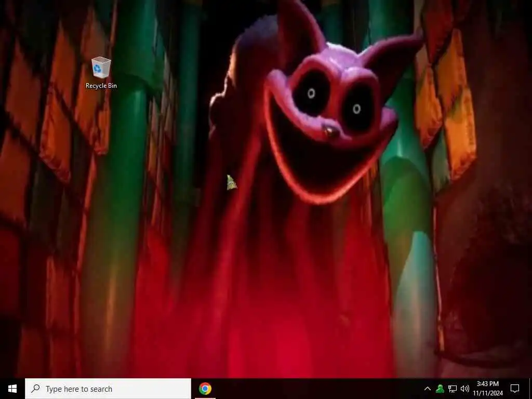532x399 pixels.
Task: Launch Google Chrome from the taskbar
Action: pyautogui.click(x=205, y=389)
